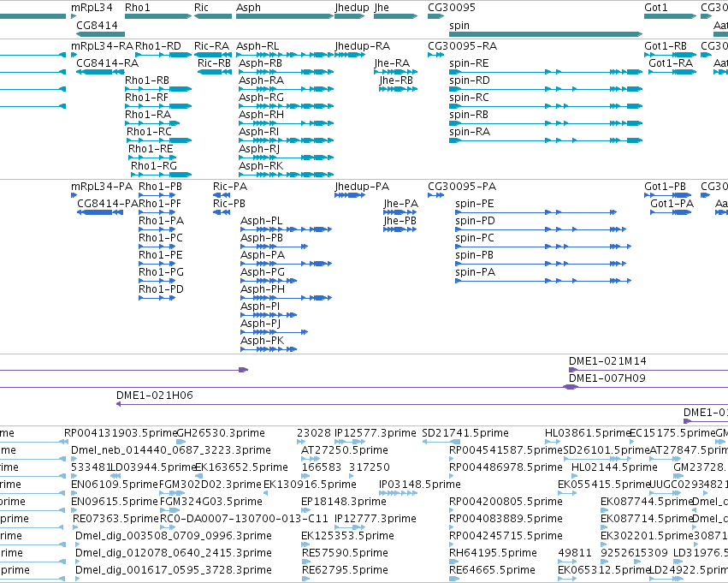
Task: Click EST RE62795.5prime
Action: coord(345,570)
